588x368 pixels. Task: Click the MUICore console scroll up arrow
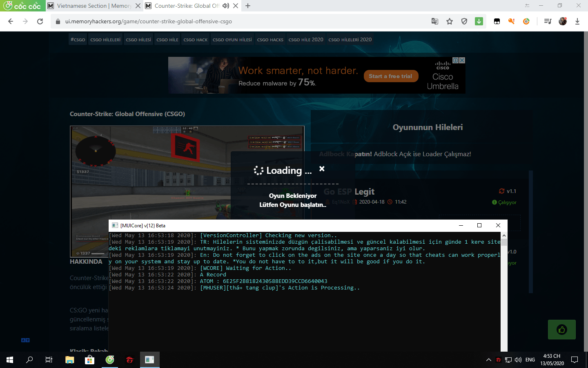click(x=504, y=236)
